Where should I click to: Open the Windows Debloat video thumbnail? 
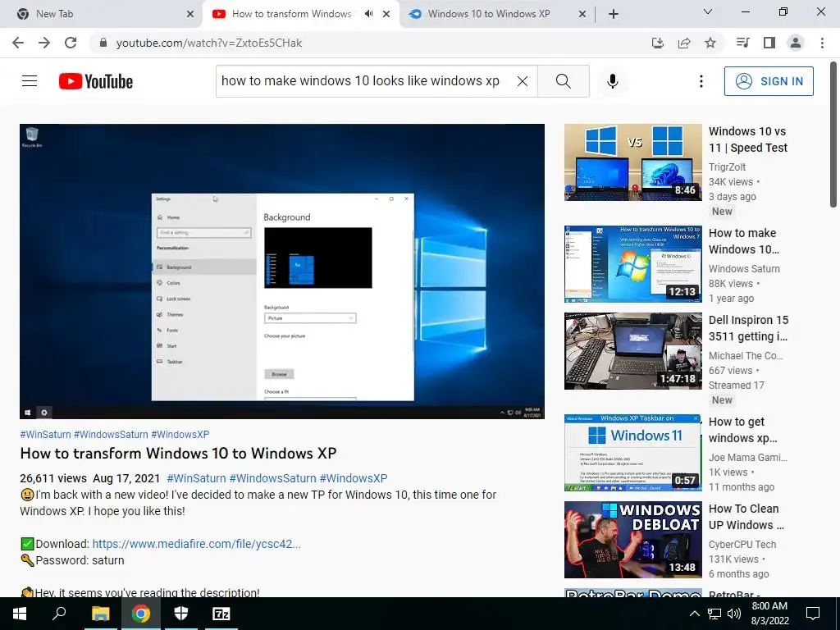(632, 540)
